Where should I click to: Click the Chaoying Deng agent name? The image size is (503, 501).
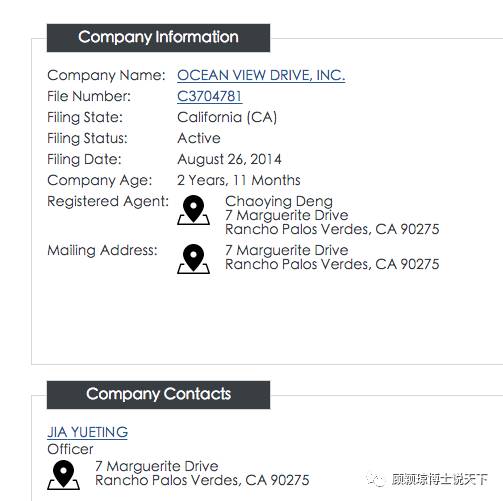[x=279, y=201]
